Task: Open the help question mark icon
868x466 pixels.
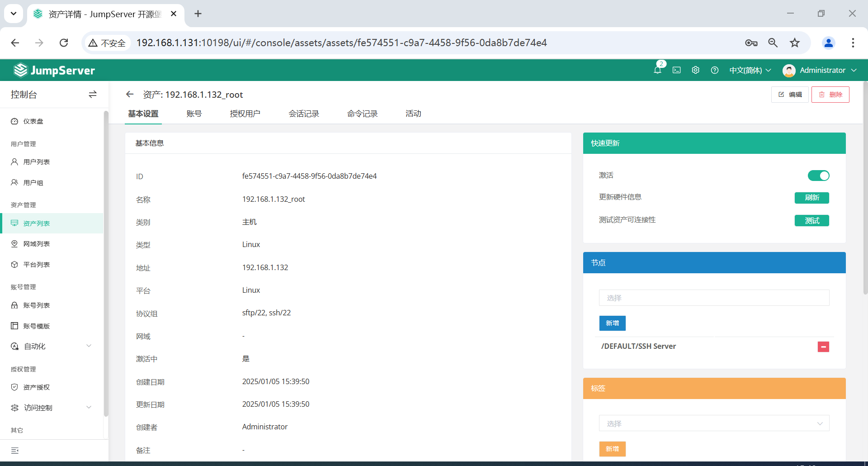Action: tap(714, 70)
